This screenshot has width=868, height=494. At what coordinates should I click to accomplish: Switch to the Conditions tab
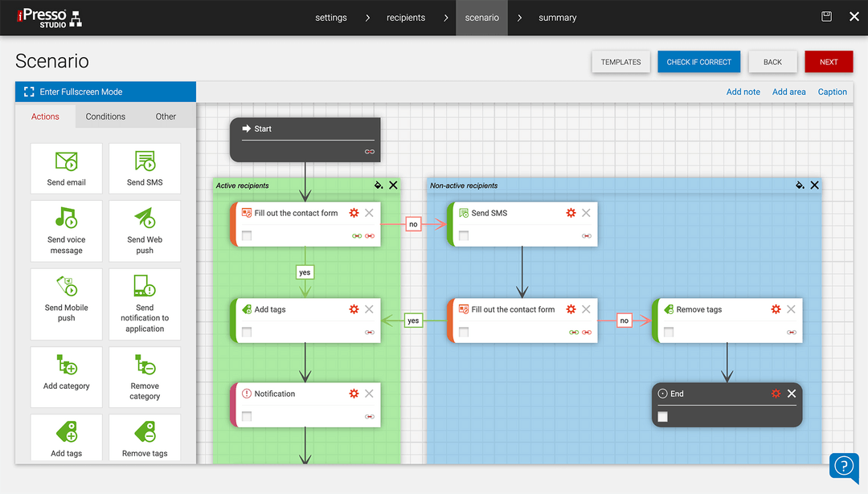(x=104, y=116)
